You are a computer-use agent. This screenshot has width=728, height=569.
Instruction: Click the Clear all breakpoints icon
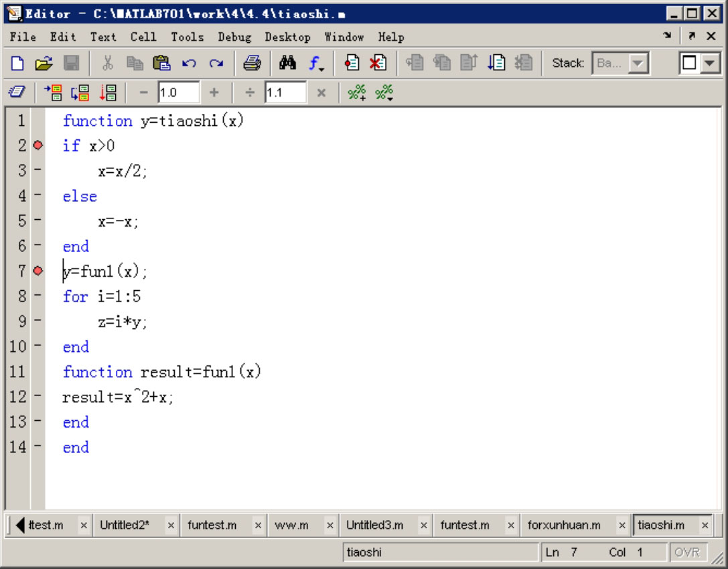point(378,64)
